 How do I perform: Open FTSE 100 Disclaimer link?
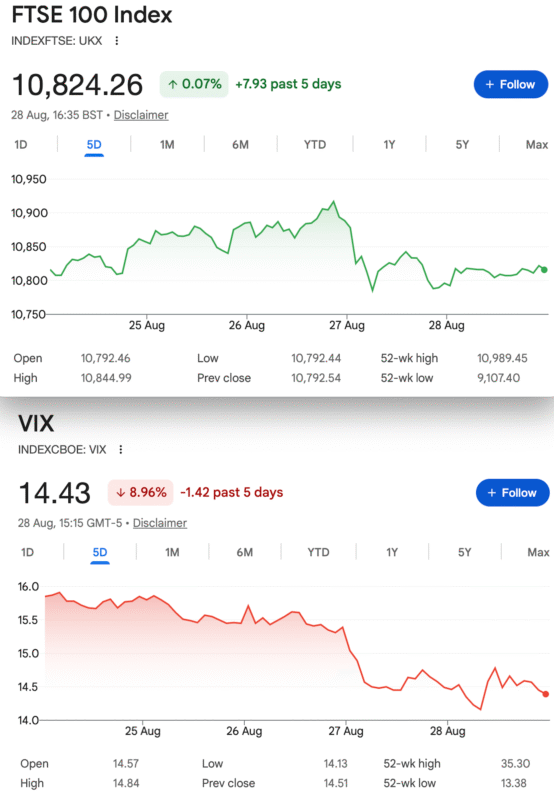click(x=141, y=115)
